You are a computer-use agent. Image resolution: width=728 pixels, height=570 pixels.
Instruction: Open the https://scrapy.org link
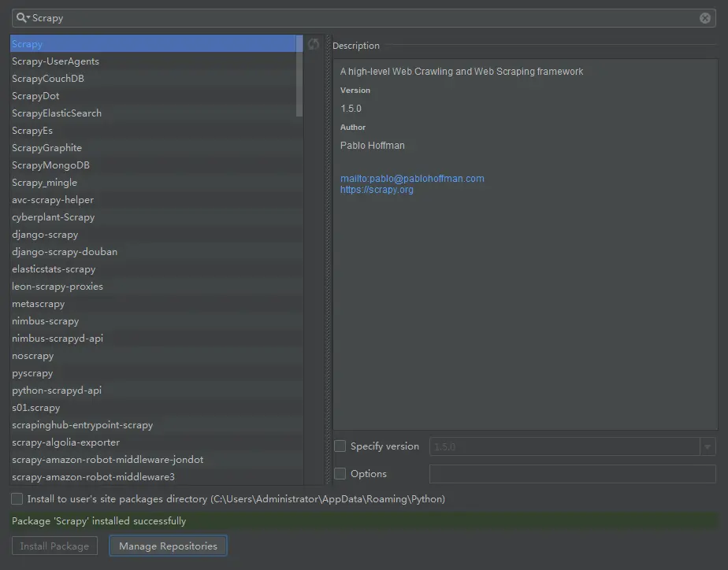(x=377, y=190)
